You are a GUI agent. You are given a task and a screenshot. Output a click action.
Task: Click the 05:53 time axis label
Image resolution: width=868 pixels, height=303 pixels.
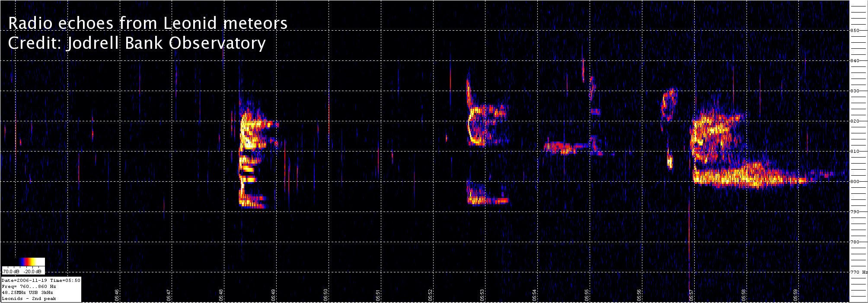482,295
